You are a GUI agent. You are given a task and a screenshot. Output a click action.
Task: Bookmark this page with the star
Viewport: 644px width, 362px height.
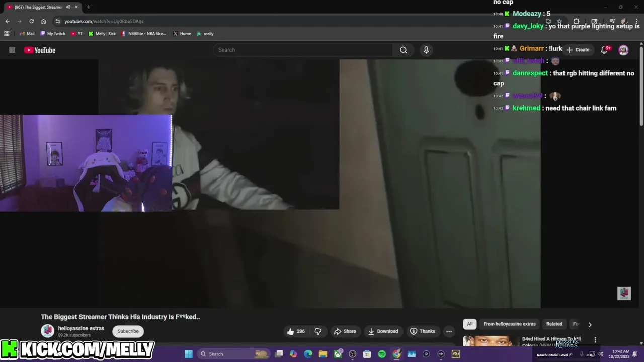559,21
